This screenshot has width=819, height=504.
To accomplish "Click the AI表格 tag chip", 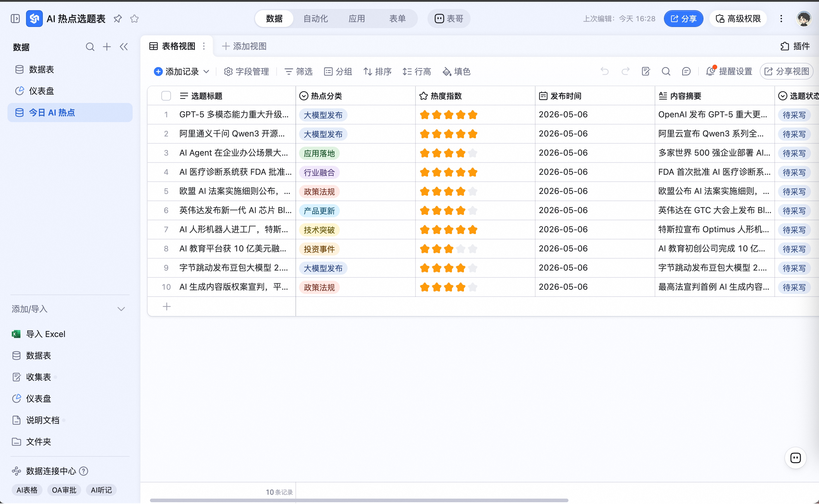I will click(27, 490).
